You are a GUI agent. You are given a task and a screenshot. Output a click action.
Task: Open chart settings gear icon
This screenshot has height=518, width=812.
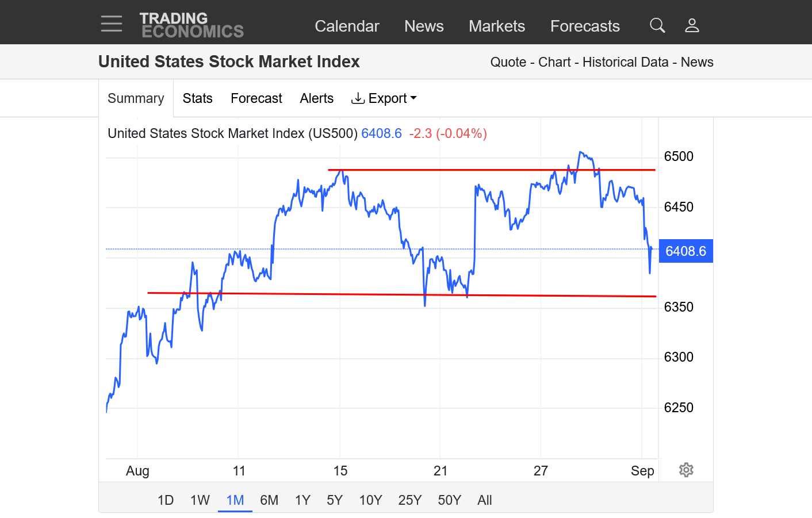pyautogui.click(x=686, y=470)
